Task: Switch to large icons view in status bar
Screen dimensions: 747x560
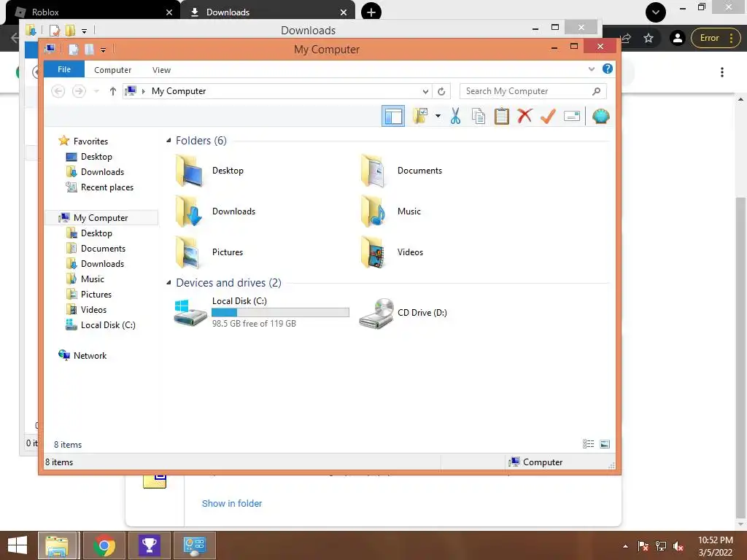Action: coord(605,444)
